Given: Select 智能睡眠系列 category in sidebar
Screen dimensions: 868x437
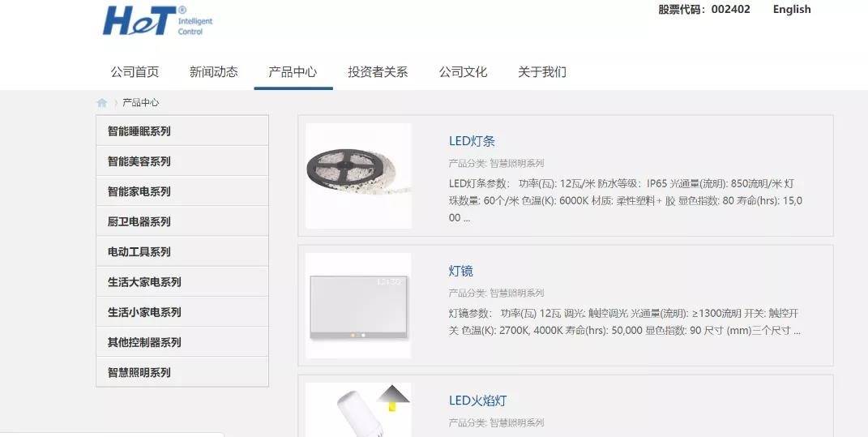Looking at the screenshot, I should click(x=182, y=131).
